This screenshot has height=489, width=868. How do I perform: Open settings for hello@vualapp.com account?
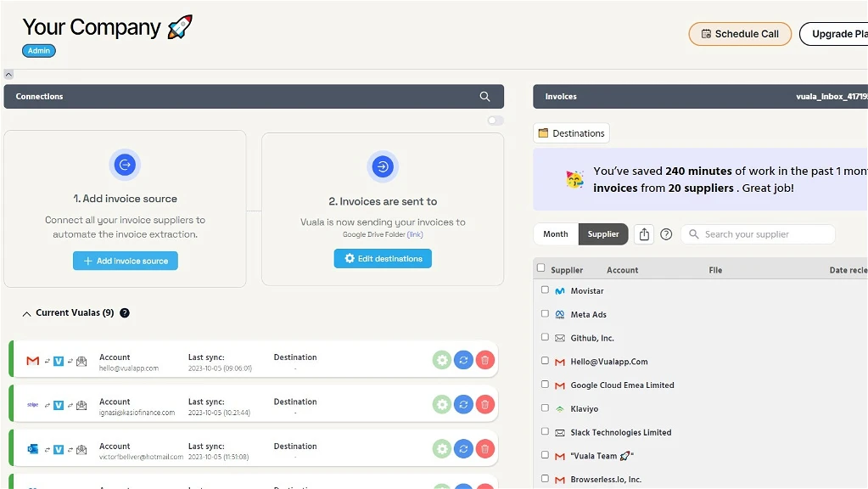(442, 360)
